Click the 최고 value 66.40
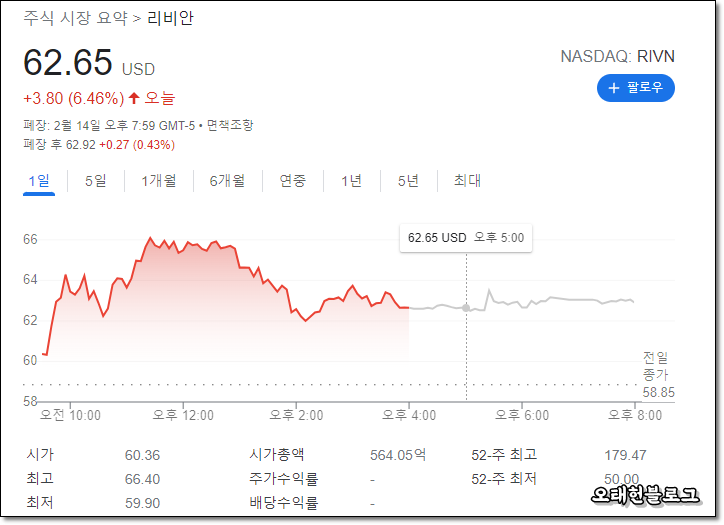The height and width of the screenshot is (525, 724). (x=142, y=479)
